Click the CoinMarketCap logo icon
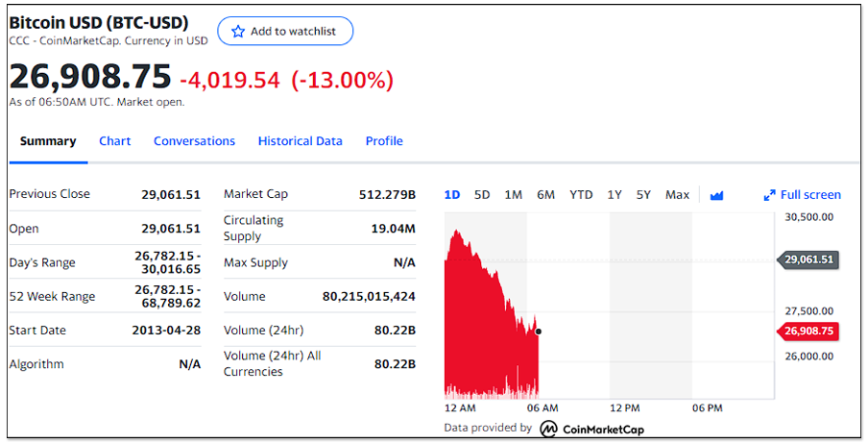Image resolution: width=868 pixels, height=443 pixels. pyautogui.click(x=548, y=429)
